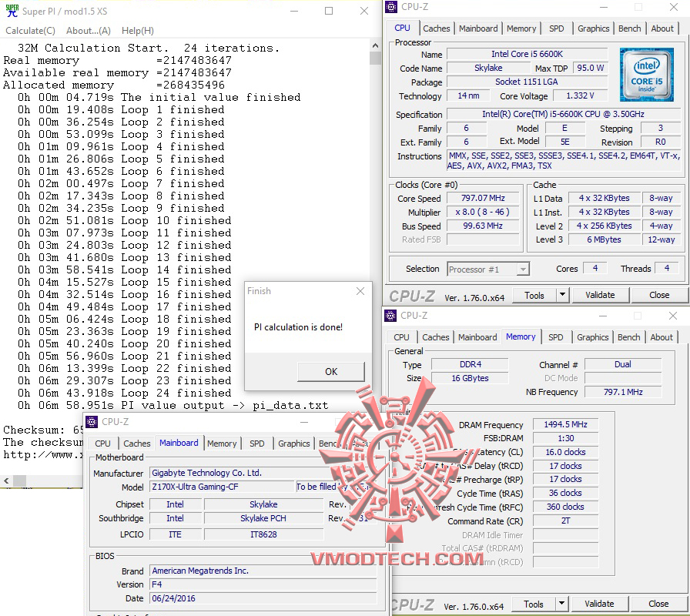Click Core Voltage value 1.332 V

click(580, 96)
